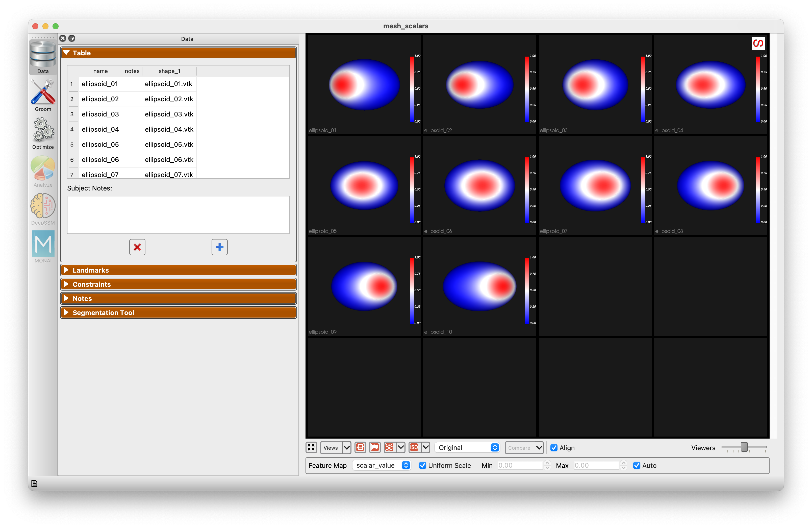Open the Compare options dropdown arrow
Image resolution: width=812 pixels, height=528 pixels.
point(539,447)
